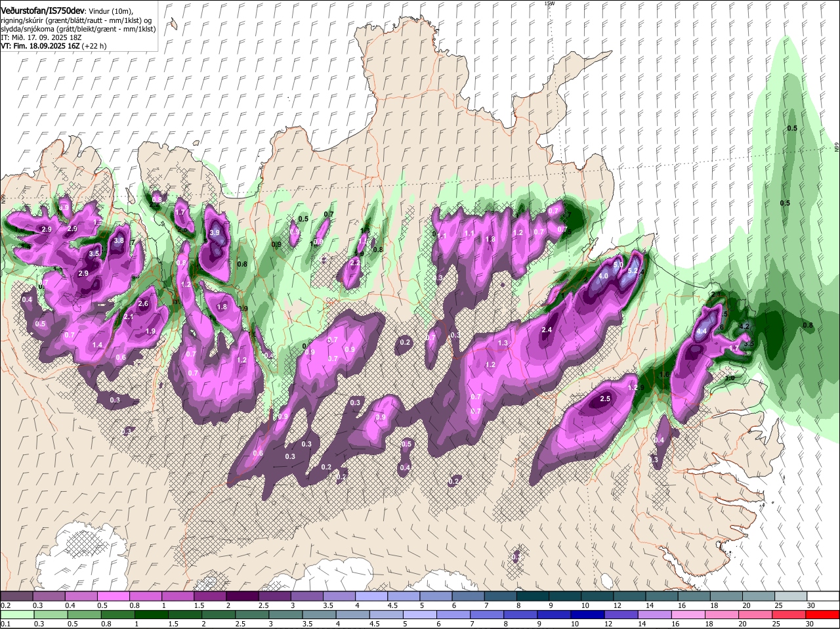Viewport: 840px width, 629px height.
Task: Click the 1.4 precipitation value label
Action: (98, 345)
